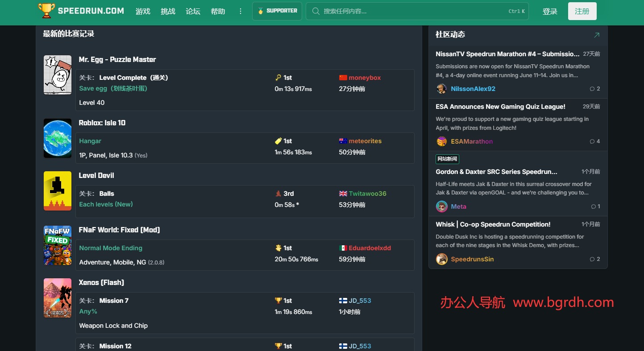Open Whisk Co-op Speedrun Competition post
The height and width of the screenshot is (351, 644).
coord(493,224)
